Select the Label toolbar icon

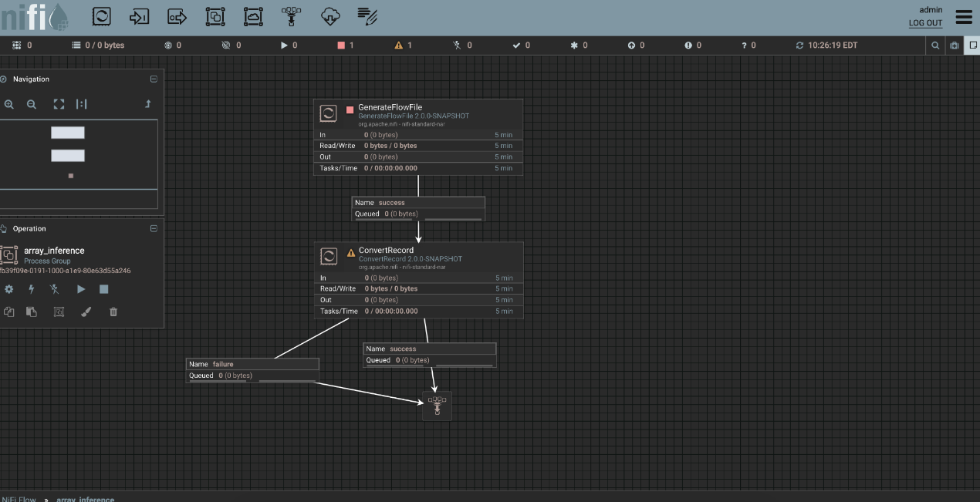(367, 15)
